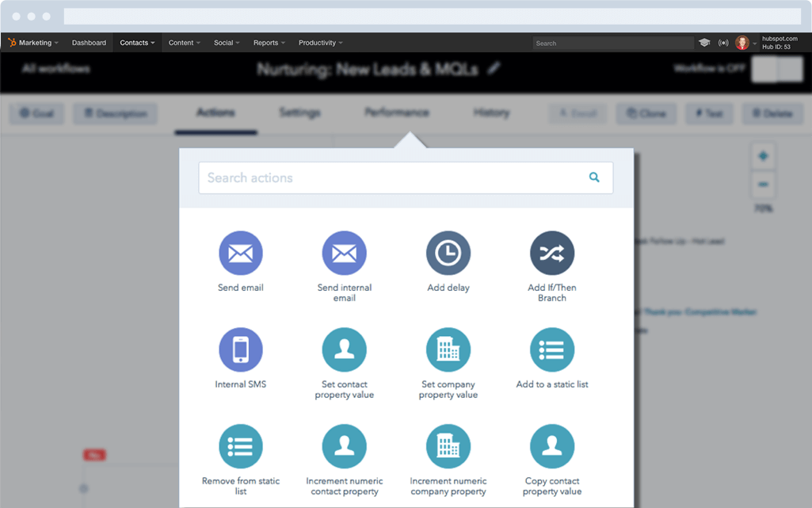The image size is (812, 508).
Task: Add a delay step to the workflow
Action: pyautogui.click(x=448, y=252)
